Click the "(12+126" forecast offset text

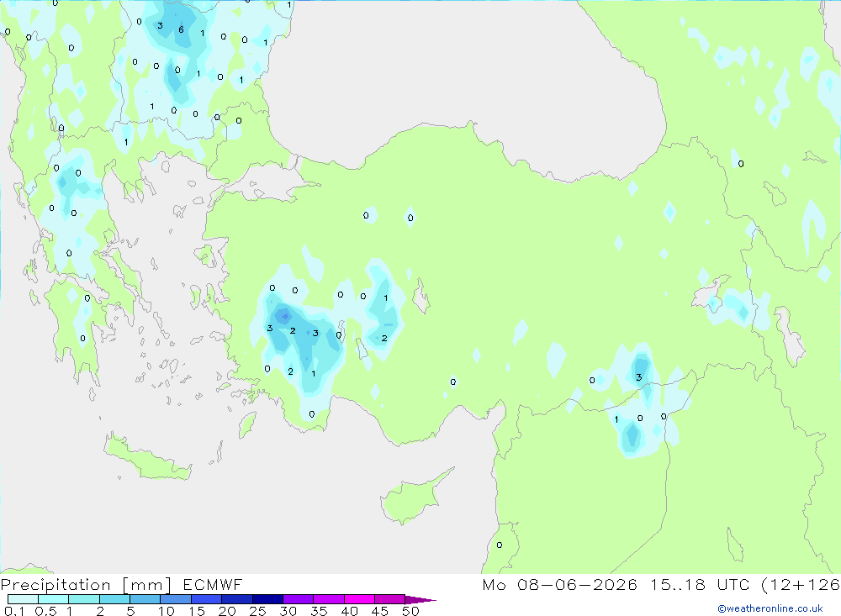[801, 584]
